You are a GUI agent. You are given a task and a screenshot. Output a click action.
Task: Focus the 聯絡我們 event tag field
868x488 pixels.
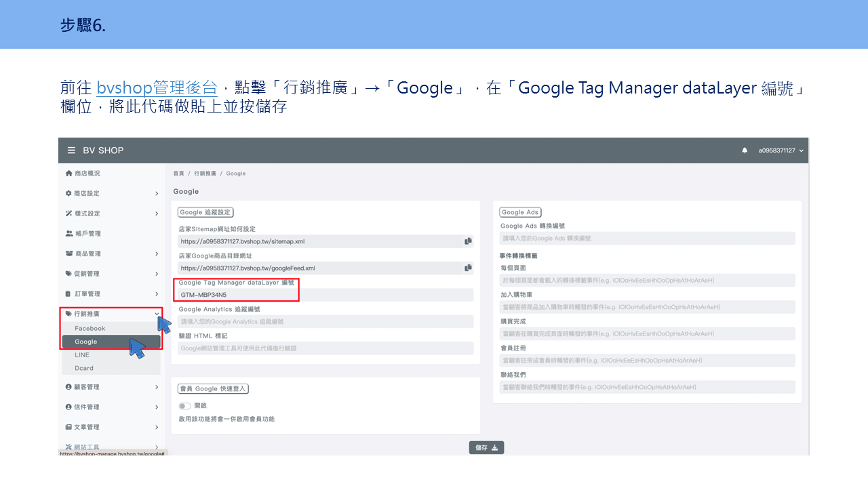click(648, 387)
